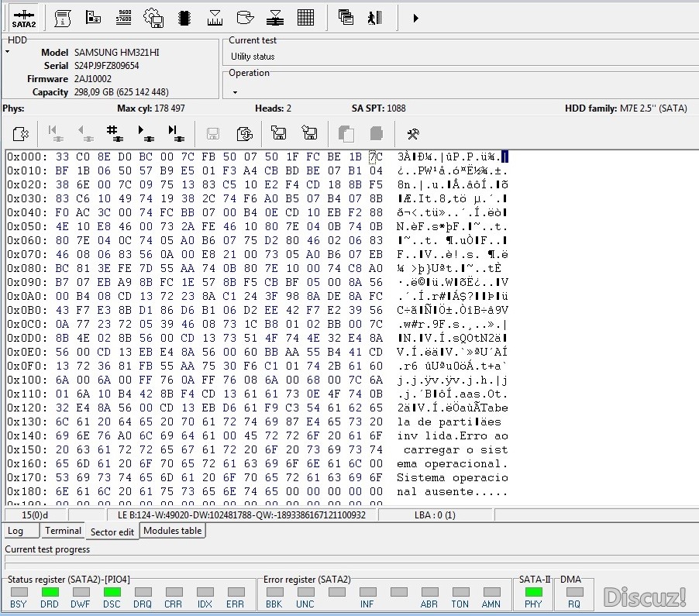Screen dimensions: 699x616
Task: Click the exit utility running-man icon
Action: 375,18
